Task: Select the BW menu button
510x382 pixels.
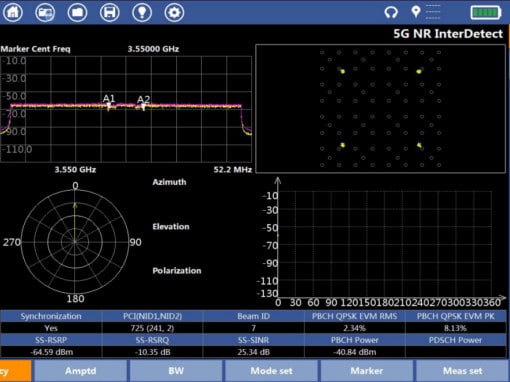Action: pyautogui.click(x=176, y=371)
